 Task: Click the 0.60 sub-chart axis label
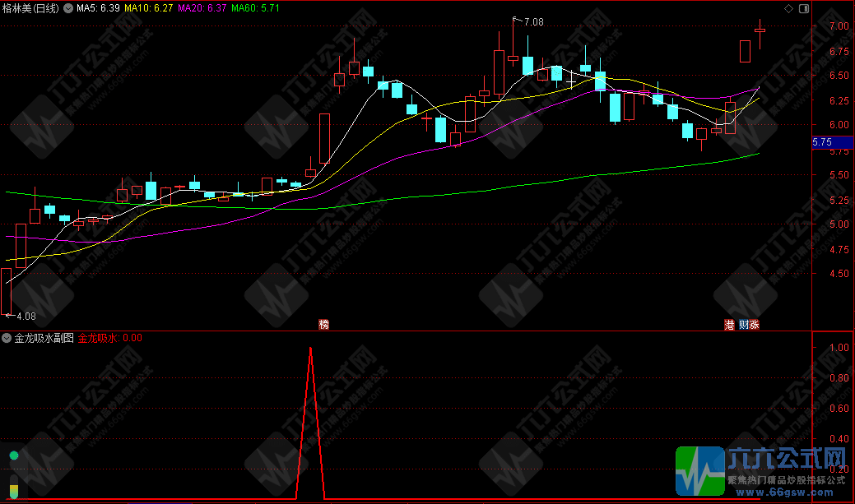(839, 408)
